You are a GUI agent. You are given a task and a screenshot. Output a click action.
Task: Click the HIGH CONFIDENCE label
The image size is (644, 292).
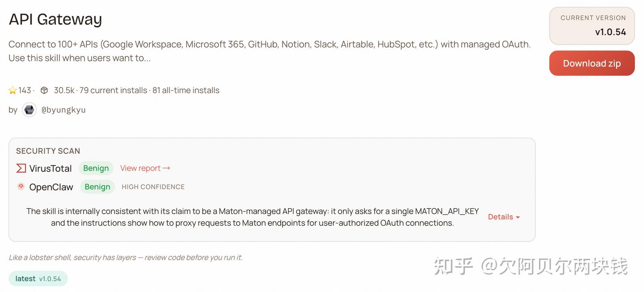click(153, 187)
